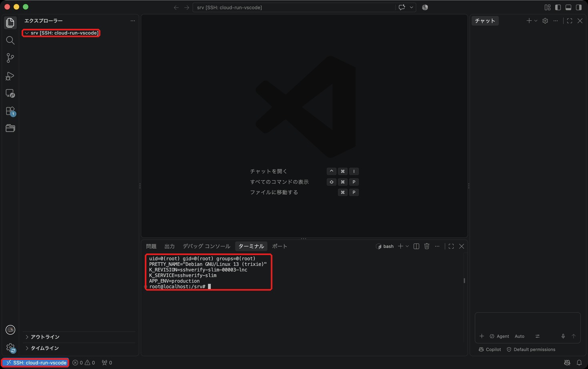Screen dimensions: 588x369
Task: Open Default permissions selector
Action: (x=531, y=349)
